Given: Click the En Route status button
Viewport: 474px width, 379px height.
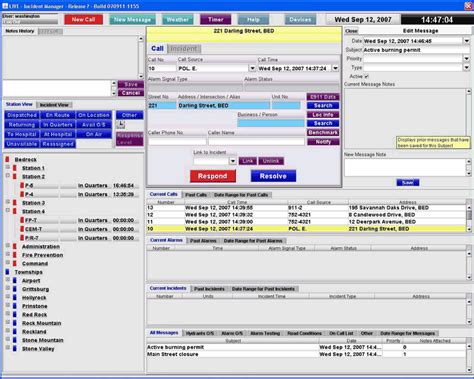Looking at the screenshot, I should [x=58, y=115].
